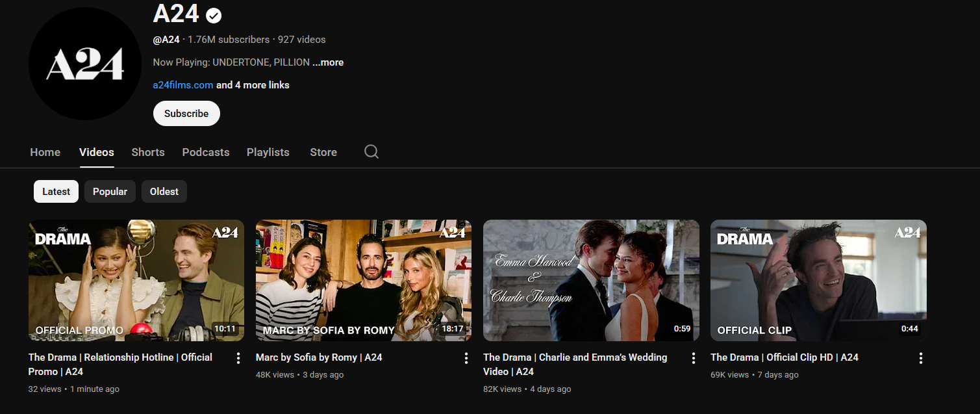Open the channel search magnifier icon
This screenshot has height=414, width=980.
[371, 151]
